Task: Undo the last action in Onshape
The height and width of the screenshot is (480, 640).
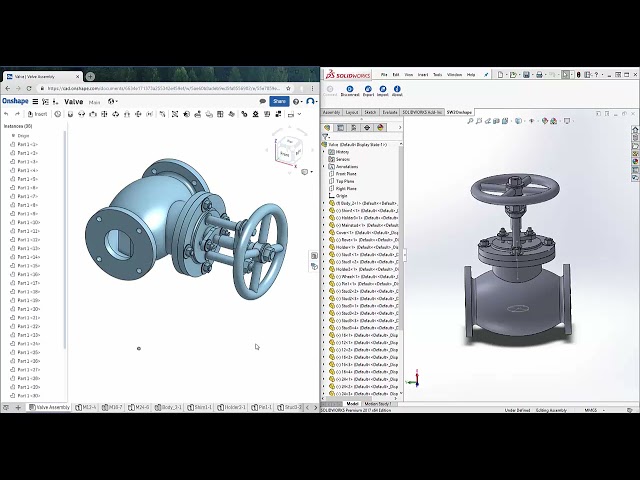Action: (6, 114)
